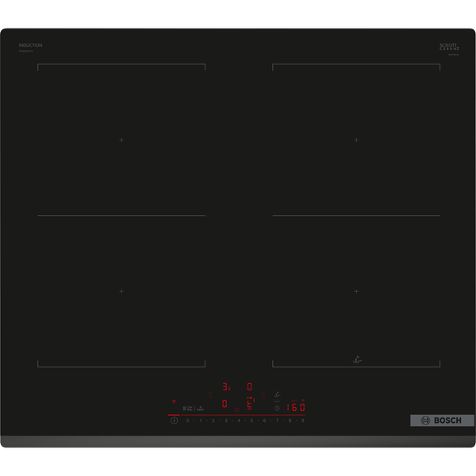
Task: Tap the red star favourite symbol
Action: 237,409
